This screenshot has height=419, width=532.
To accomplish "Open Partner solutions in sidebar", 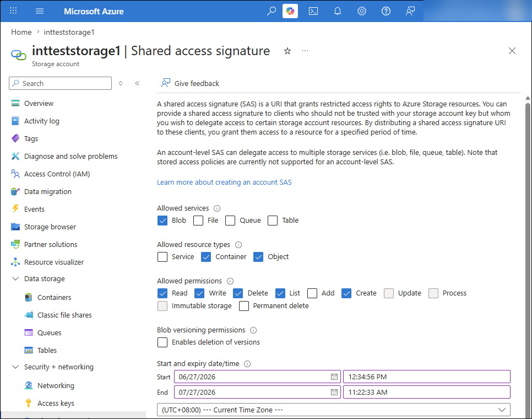I will [x=51, y=244].
